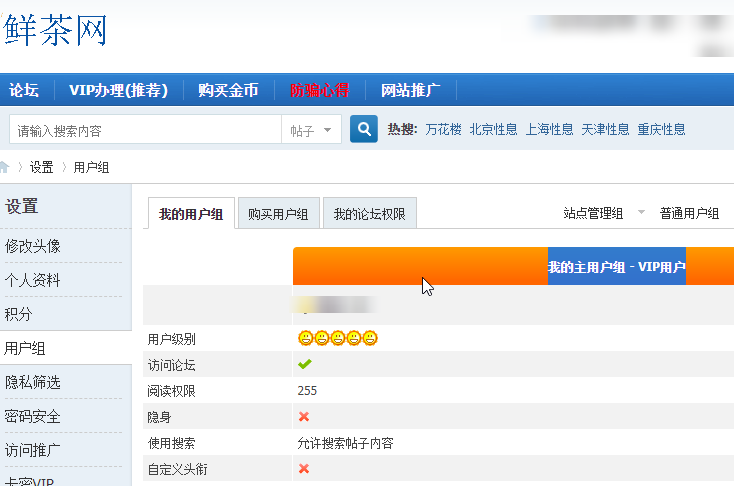Click the green check mark beside 访问论坛

click(305, 364)
